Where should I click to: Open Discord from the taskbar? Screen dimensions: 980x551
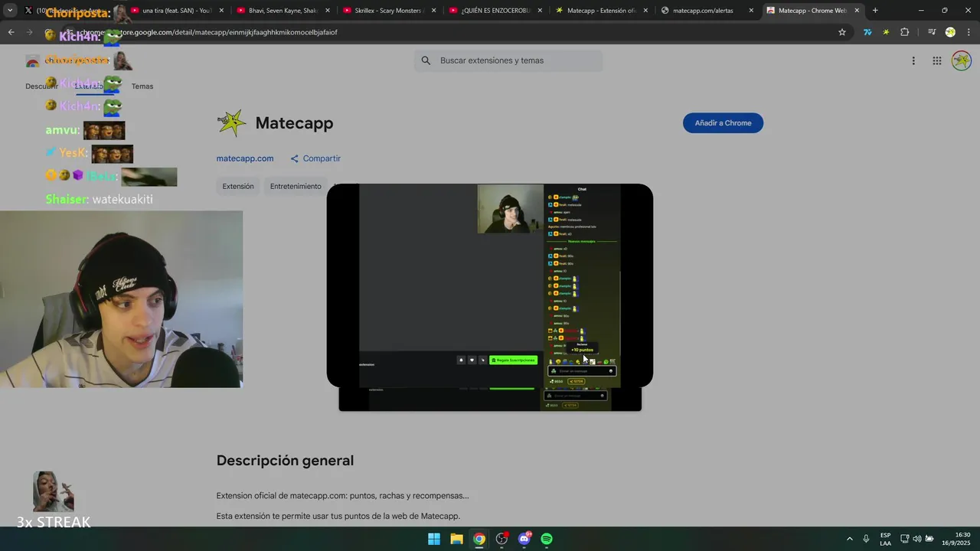pos(524,539)
